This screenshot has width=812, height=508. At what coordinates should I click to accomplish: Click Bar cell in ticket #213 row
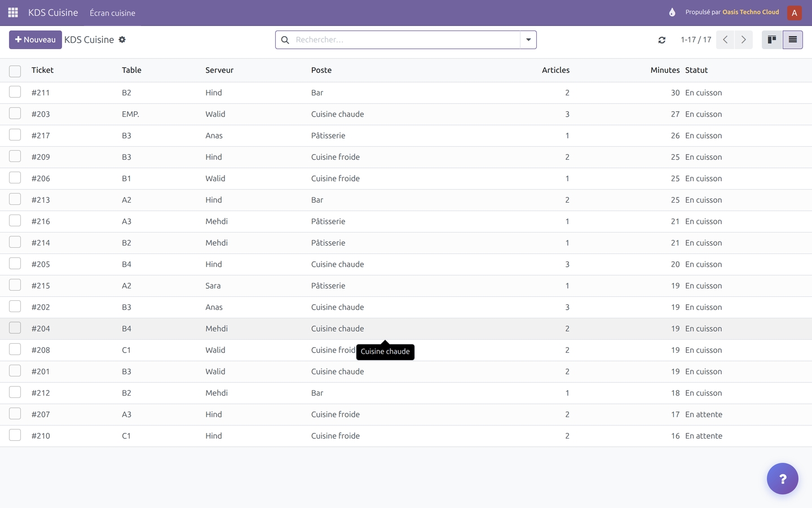coord(317,200)
